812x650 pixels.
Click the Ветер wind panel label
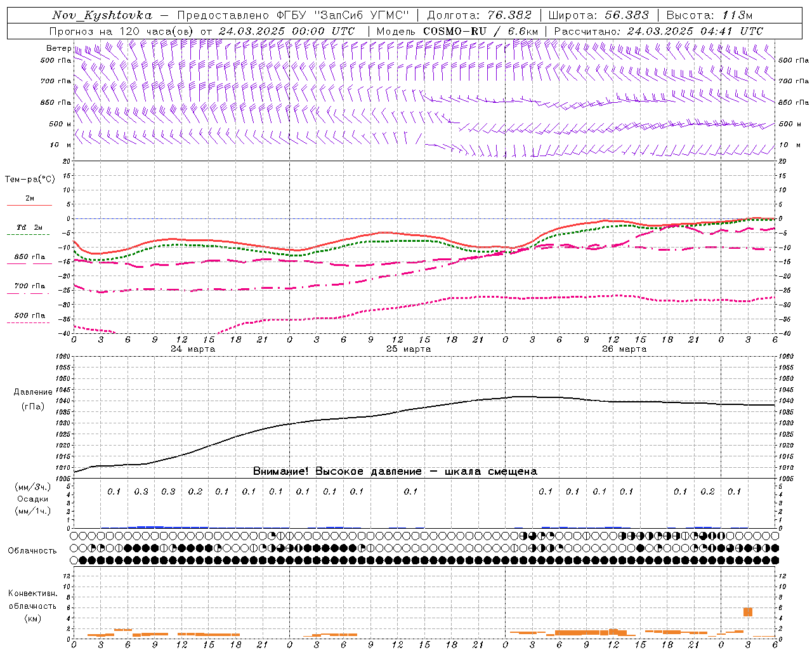point(58,48)
